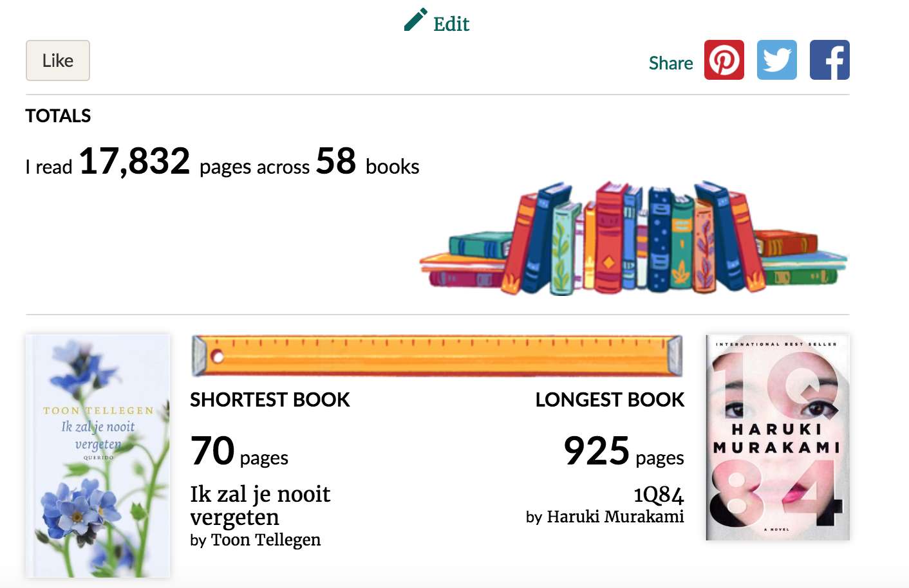Click the LONGEST BOOK heading
The width and height of the screenshot is (909, 588).
(610, 400)
